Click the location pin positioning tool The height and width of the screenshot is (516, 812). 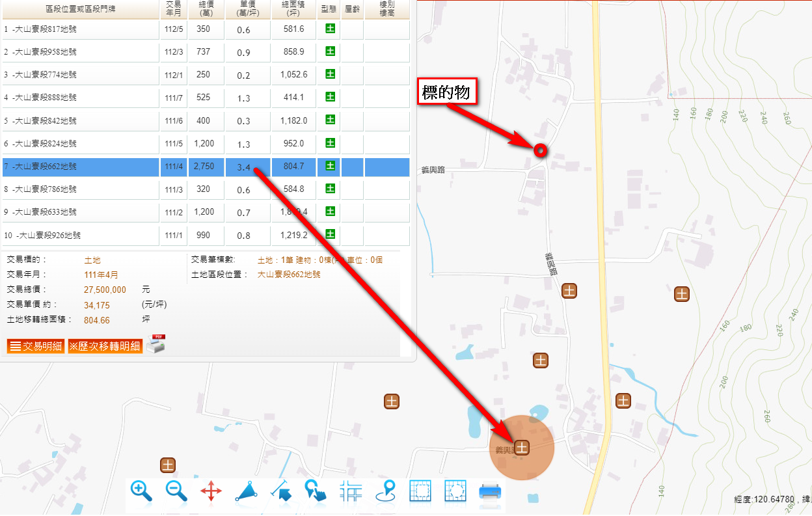point(386,491)
